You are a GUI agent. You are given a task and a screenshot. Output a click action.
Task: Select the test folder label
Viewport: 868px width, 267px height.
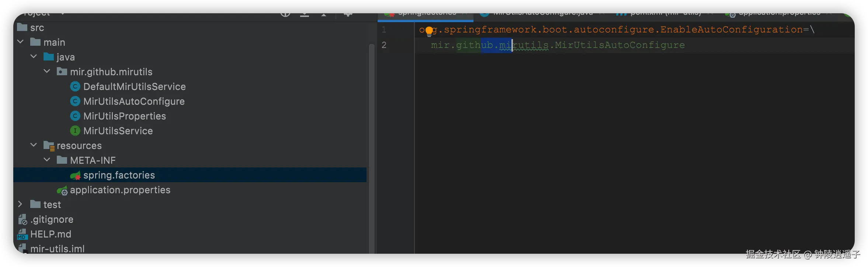point(52,205)
